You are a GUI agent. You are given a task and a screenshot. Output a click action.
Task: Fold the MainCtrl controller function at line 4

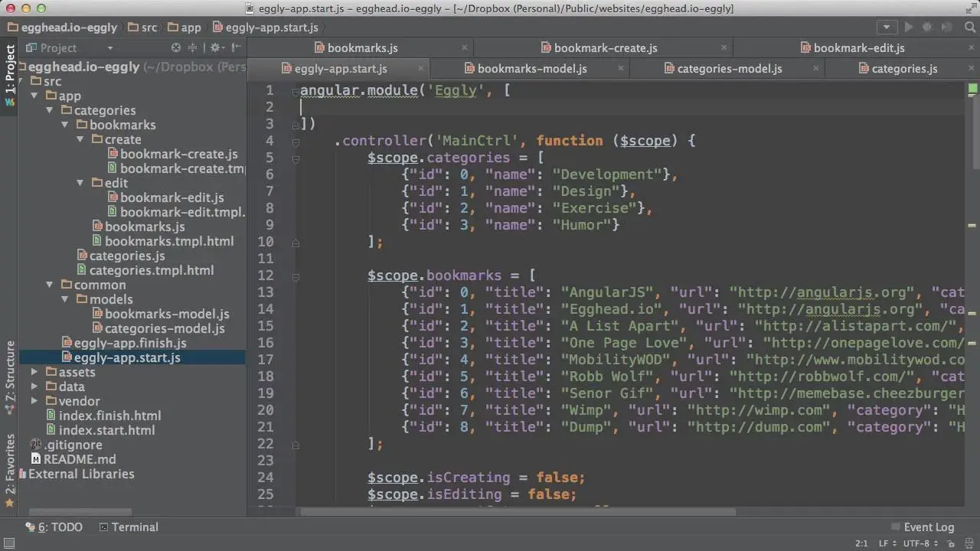(296, 141)
